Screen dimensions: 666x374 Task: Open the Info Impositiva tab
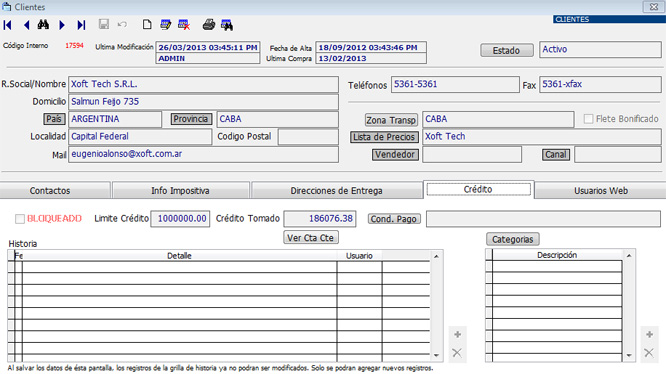[x=181, y=191]
